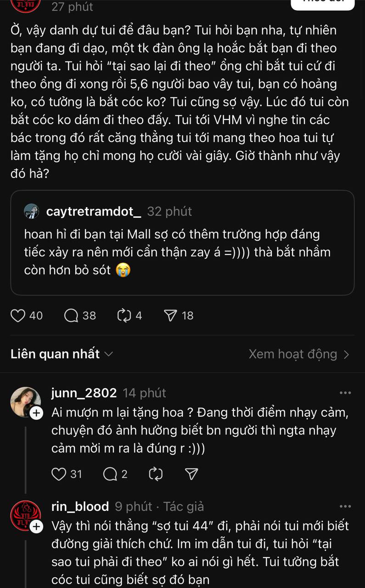View caytretramdot_'s avatar in quoted post
This screenshot has width=365, height=588.
pos(32,211)
